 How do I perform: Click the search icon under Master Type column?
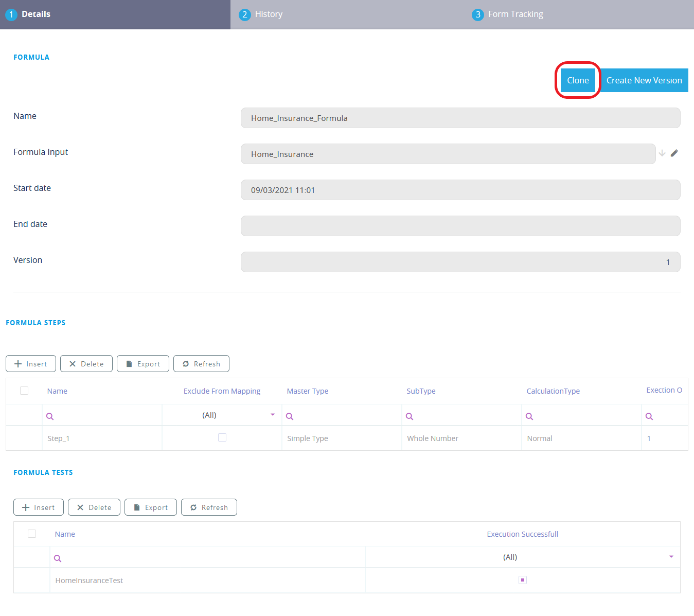[290, 416]
